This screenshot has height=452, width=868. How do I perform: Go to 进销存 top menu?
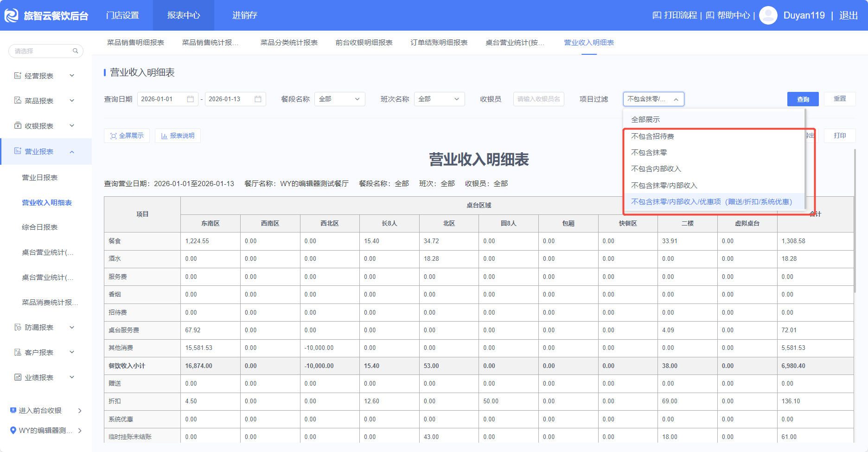(x=244, y=15)
